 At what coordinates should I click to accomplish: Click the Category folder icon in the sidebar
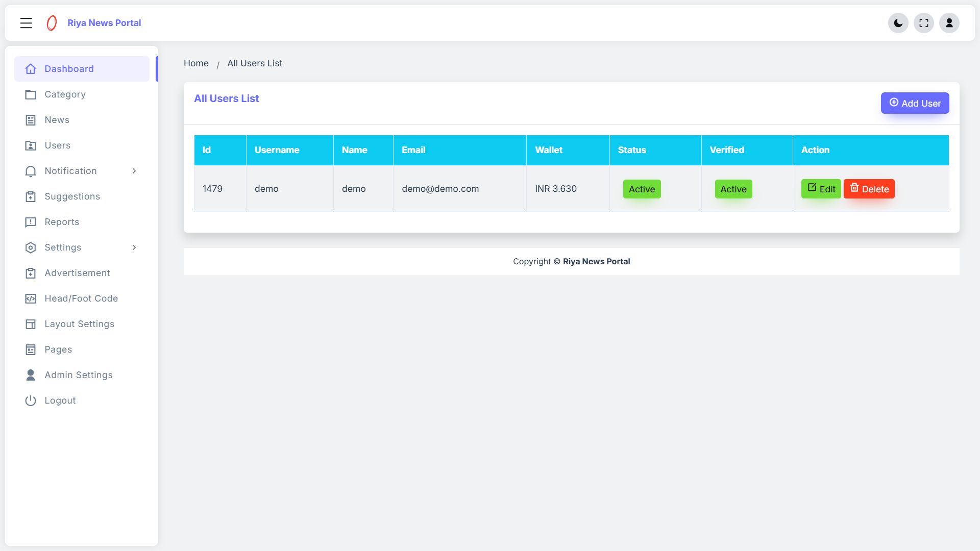(x=31, y=94)
